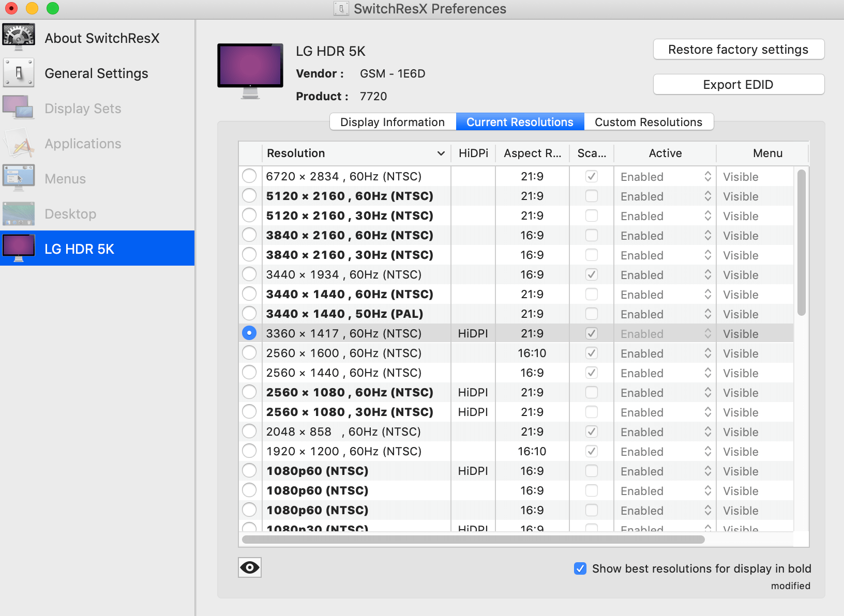This screenshot has height=616, width=844.
Task: Select LG HDR 5K monitor sidebar icon
Action: [x=19, y=249]
